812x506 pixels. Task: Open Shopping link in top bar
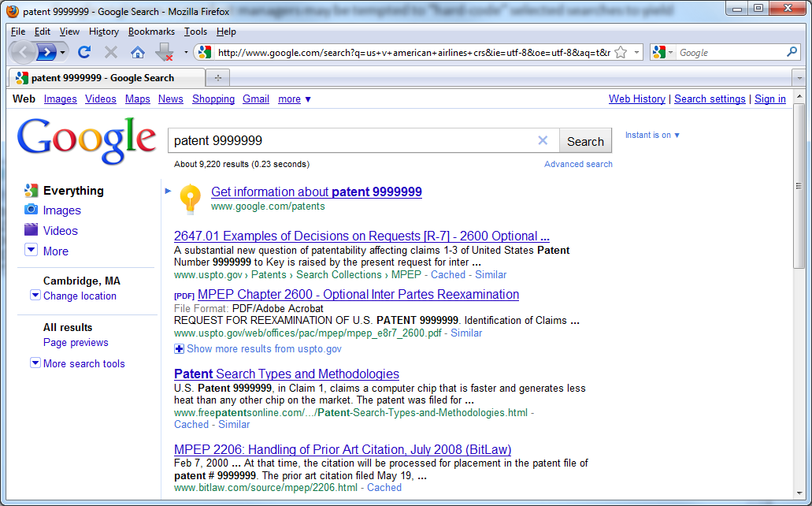pos(213,99)
